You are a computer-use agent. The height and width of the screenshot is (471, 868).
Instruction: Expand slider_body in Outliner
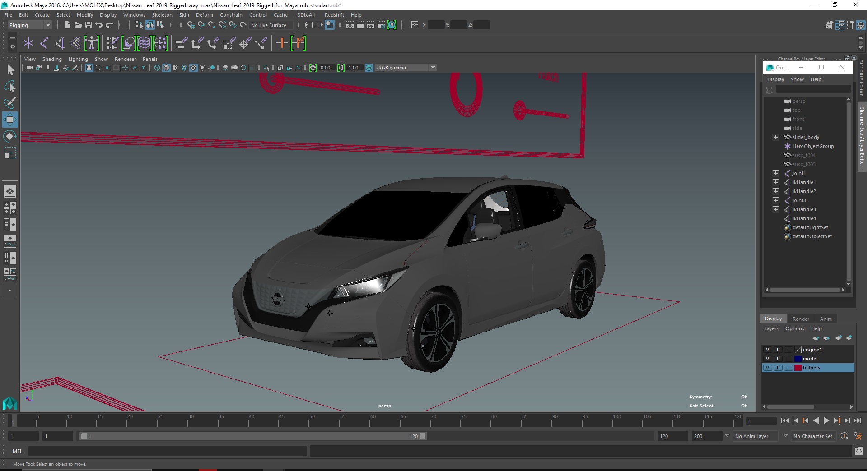[x=775, y=137]
